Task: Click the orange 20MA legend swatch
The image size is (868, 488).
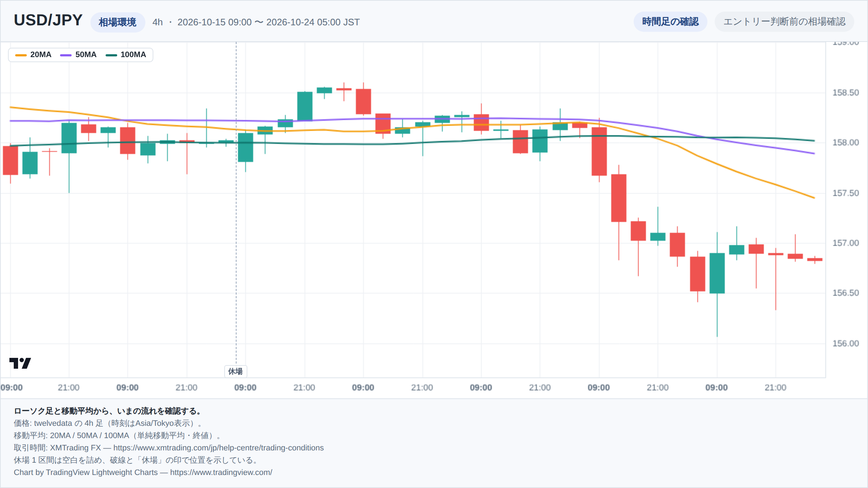Action: click(21, 55)
